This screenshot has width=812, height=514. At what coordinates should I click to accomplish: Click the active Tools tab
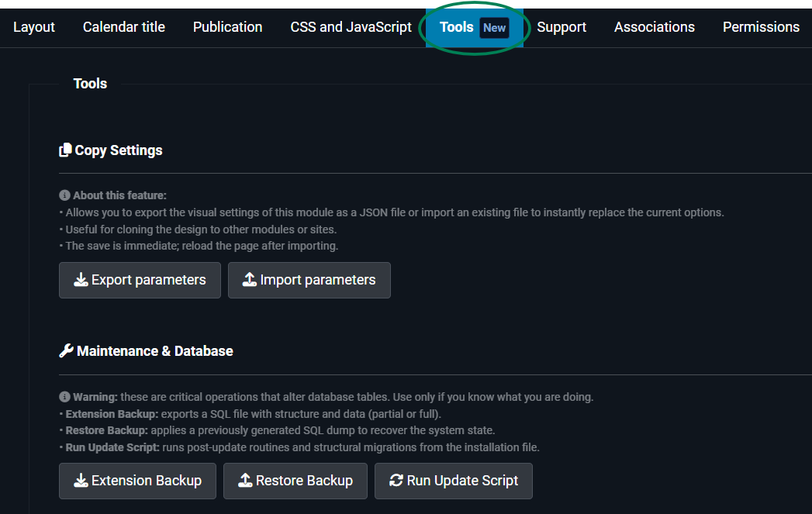475,27
